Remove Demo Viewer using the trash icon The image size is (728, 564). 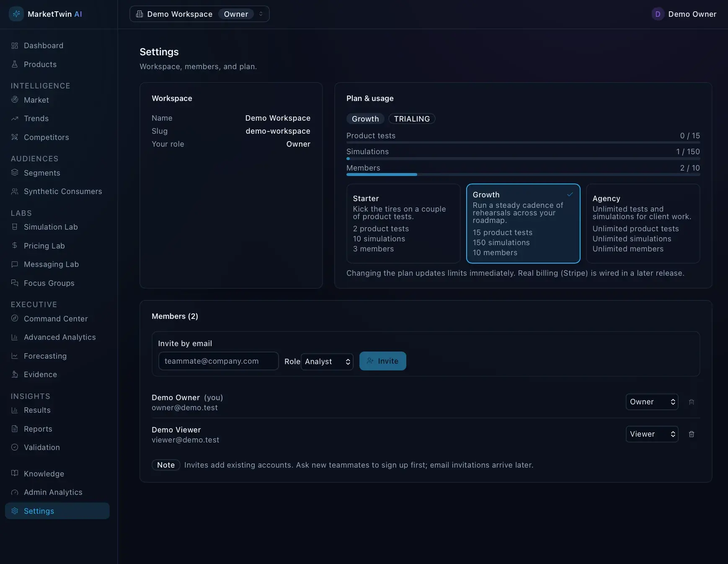click(692, 434)
